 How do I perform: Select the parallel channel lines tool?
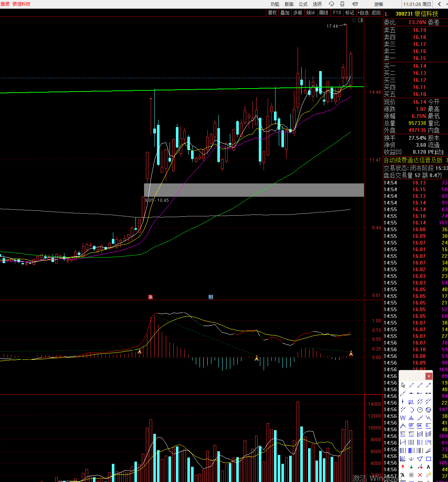tap(420, 401)
